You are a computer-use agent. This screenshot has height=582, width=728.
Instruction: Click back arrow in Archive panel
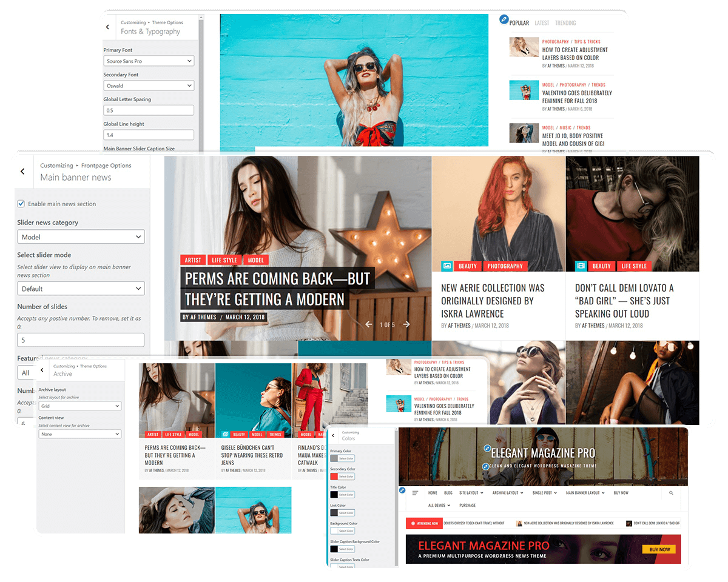click(x=42, y=370)
